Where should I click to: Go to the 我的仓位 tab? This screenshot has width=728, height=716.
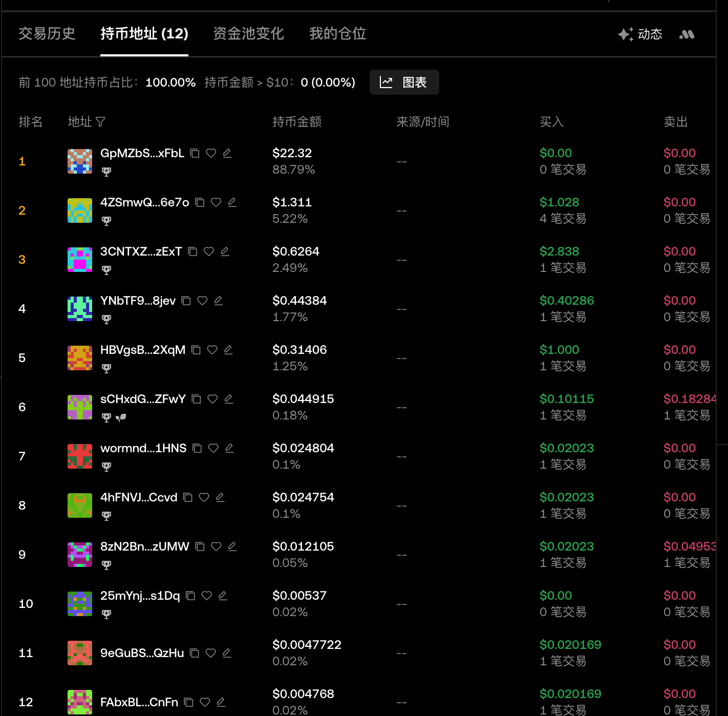[337, 34]
